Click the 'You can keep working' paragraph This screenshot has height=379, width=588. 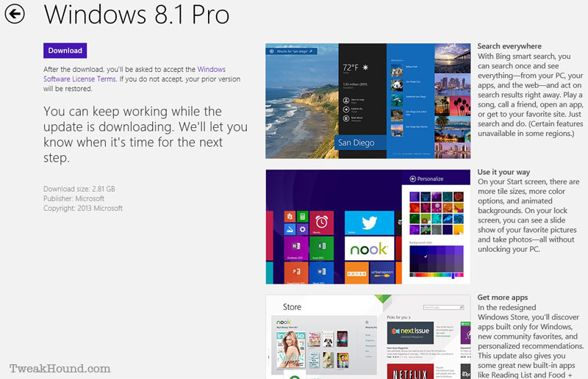[x=146, y=134]
